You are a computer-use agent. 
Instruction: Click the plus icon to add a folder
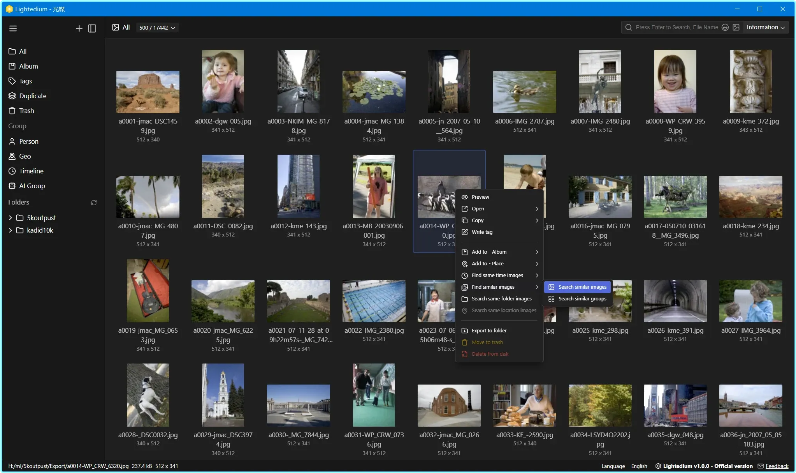79,28
